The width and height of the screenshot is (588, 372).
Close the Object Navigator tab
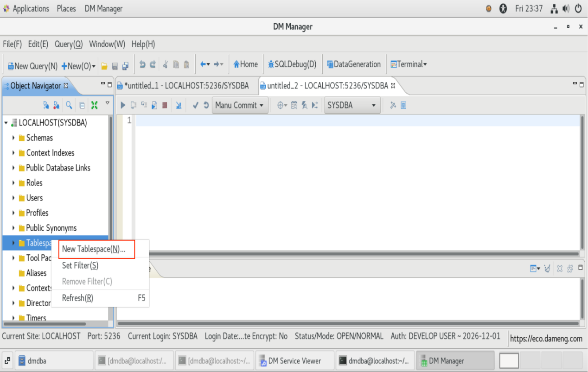(65, 86)
